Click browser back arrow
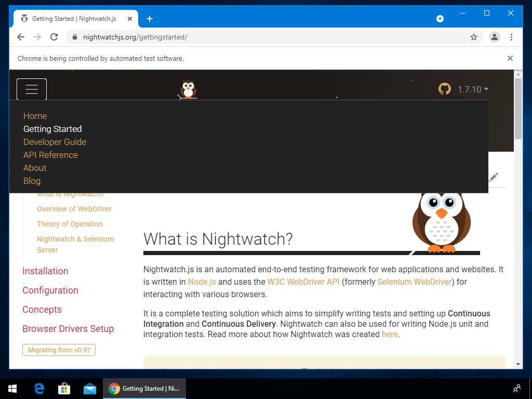This screenshot has width=532, height=399. coord(21,37)
